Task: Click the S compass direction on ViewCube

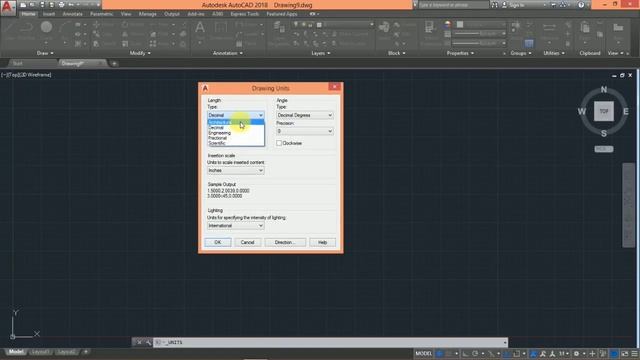Action: click(x=604, y=133)
